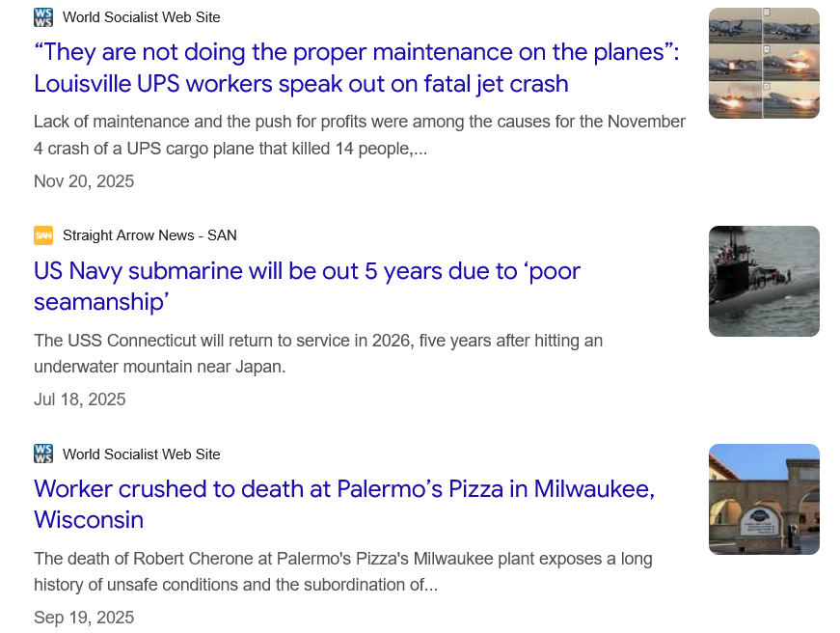
Task: Click the Sep 19, 2025 date on the Palermo's story
Action: click(x=84, y=618)
